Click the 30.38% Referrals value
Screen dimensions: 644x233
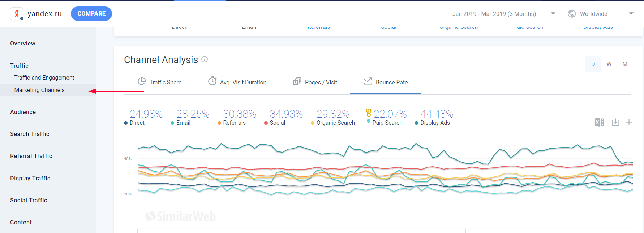coord(239,114)
